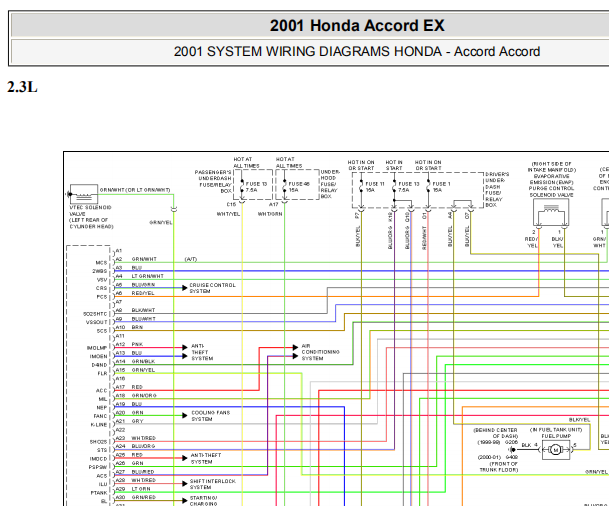Click the arrowhead pointing to Shift Interlock System
This screenshot has width=609, height=506.
pos(185,483)
